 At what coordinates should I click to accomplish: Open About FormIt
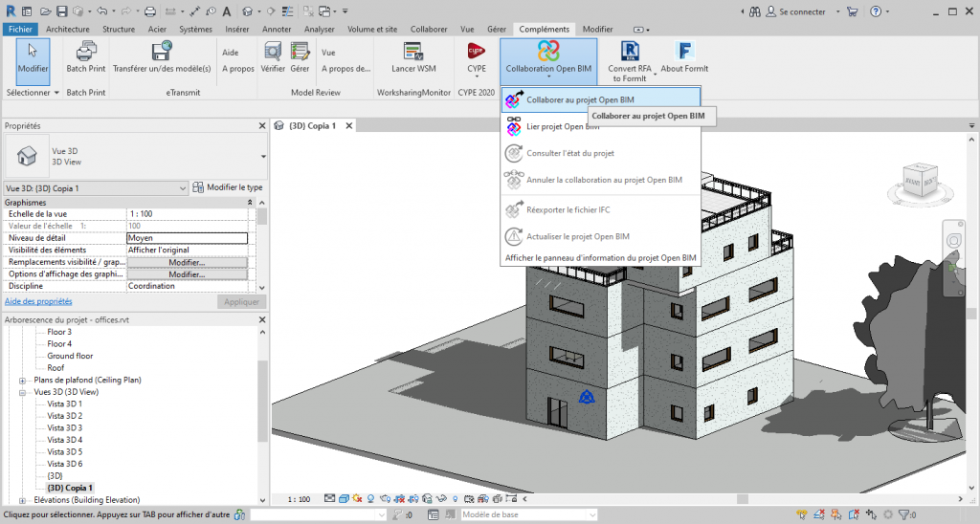pos(684,53)
